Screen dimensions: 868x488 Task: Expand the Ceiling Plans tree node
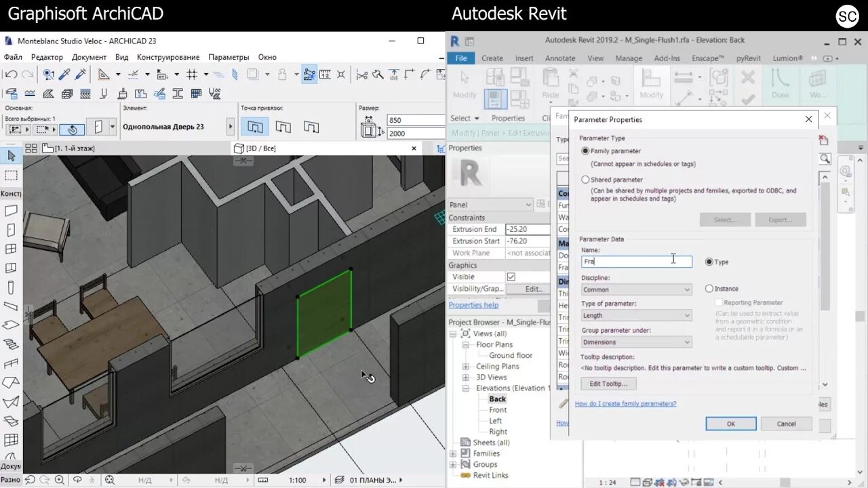click(x=466, y=367)
